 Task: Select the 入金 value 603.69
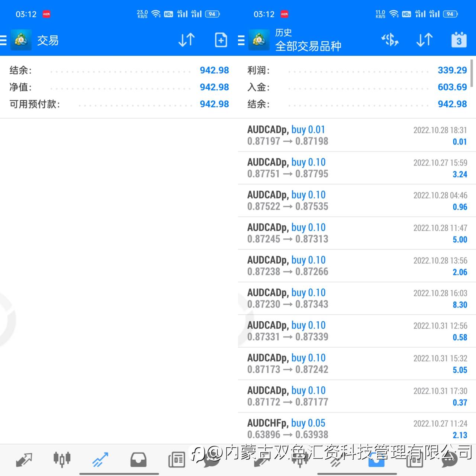coord(452,87)
